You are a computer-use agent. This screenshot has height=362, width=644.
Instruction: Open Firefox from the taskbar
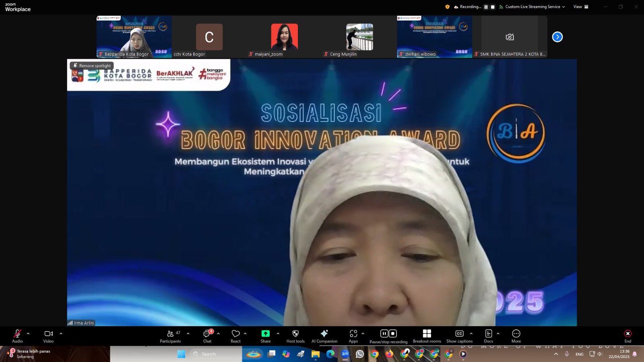click(x=389, y=354)
